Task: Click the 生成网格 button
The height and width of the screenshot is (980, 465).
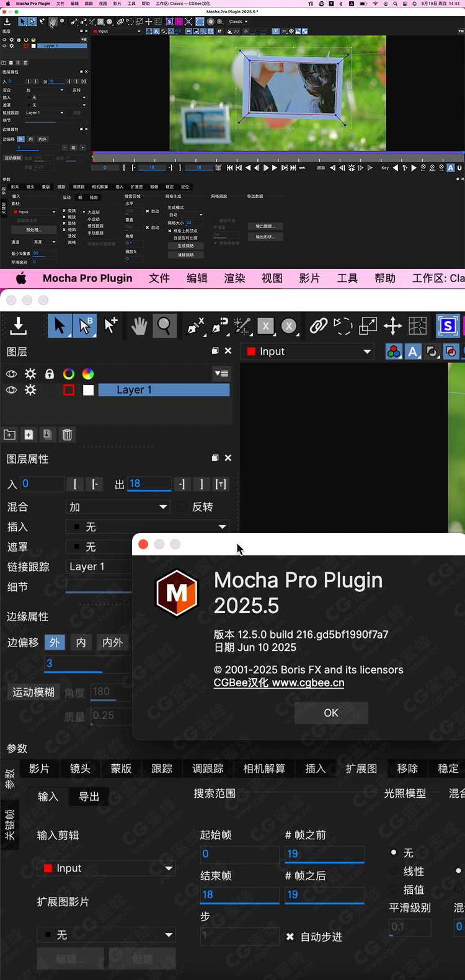Action: point(185,246)
